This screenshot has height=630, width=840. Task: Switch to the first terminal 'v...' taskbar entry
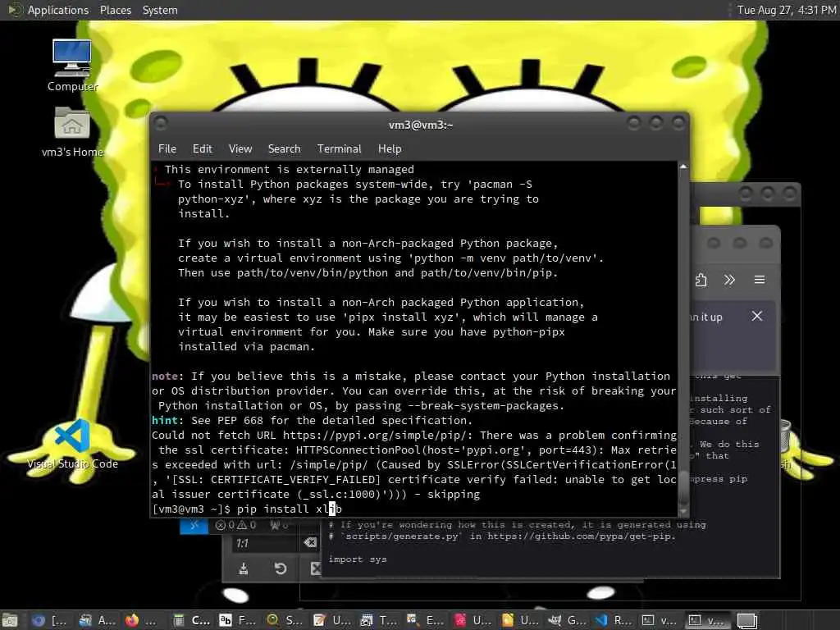click(660, 620)
